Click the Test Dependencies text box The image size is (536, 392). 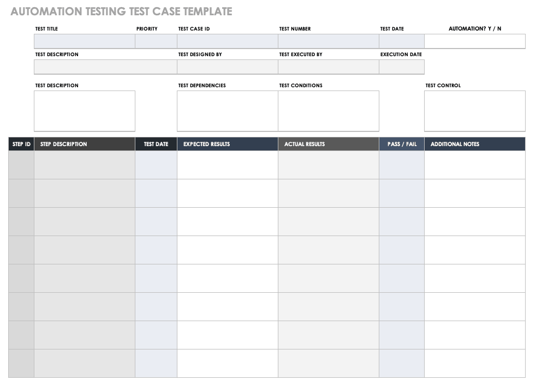[x=228, y=111]
